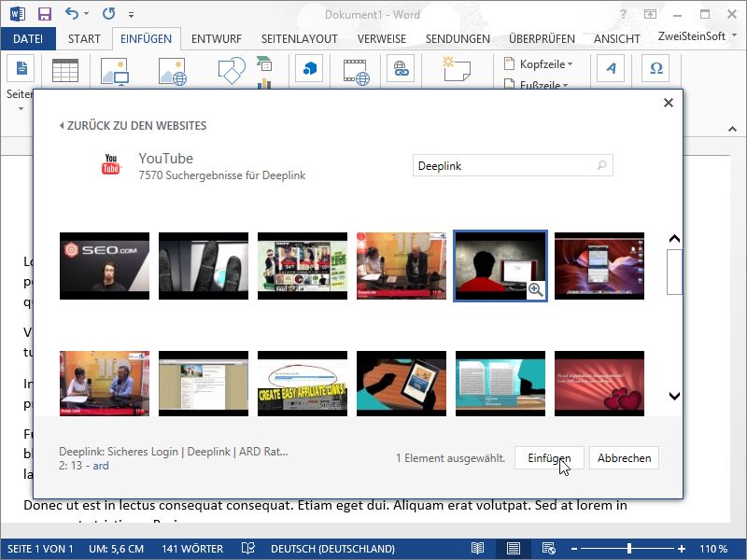The width and height of the screenshot is (747, 560).
Task: Collapse the ribbon
Action: pyautogui.click(x=732, y=129)
